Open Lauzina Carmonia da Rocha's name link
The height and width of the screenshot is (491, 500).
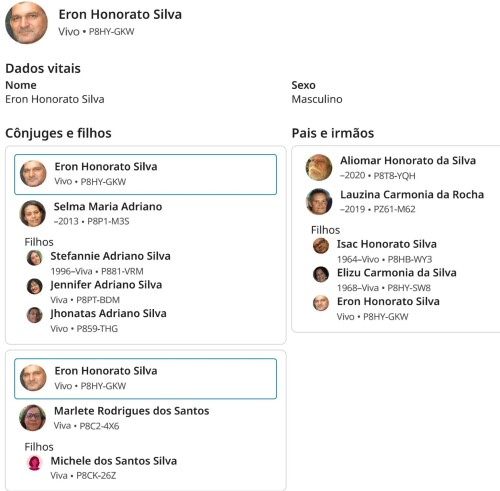(x=412, y=194)
